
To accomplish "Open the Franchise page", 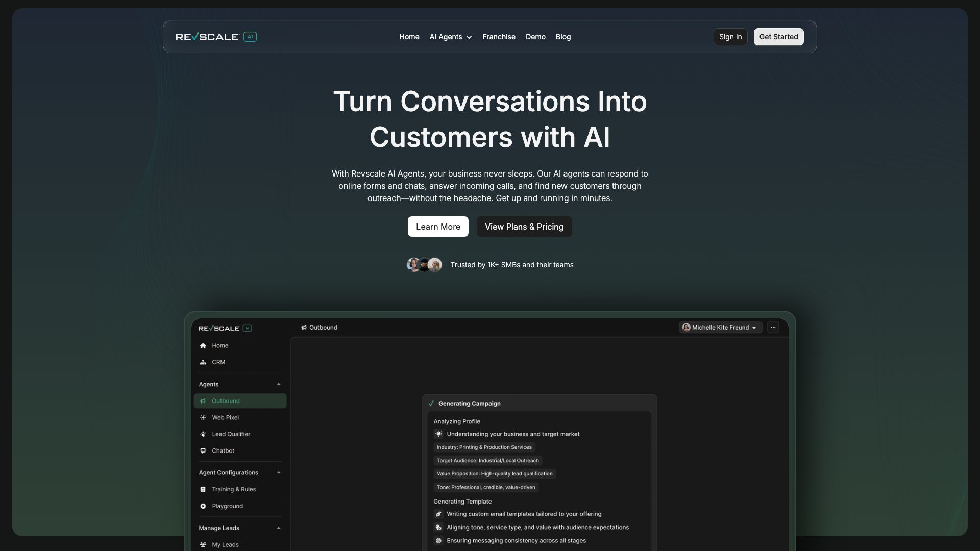I will click(x=499, y=37).
